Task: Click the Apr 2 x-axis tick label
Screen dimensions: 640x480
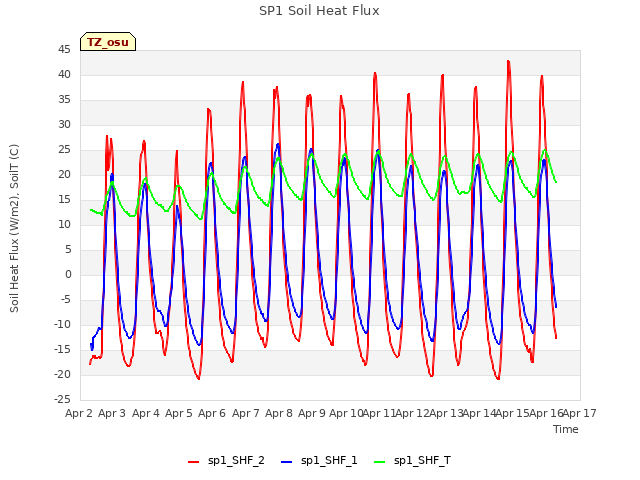Action: tap(79, 413)
